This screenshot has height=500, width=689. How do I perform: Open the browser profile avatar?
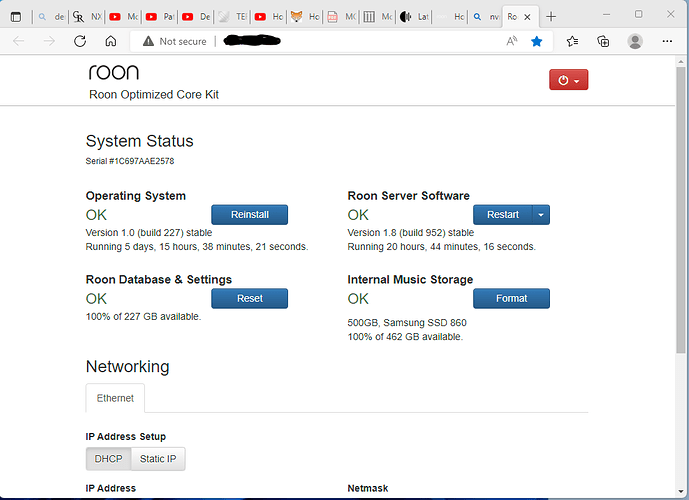(635, 41)
